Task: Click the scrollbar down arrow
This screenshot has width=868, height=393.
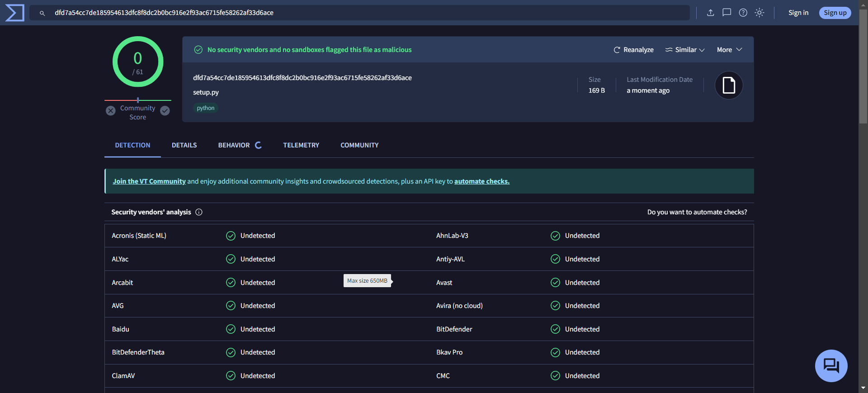Action: pos(863,388)
